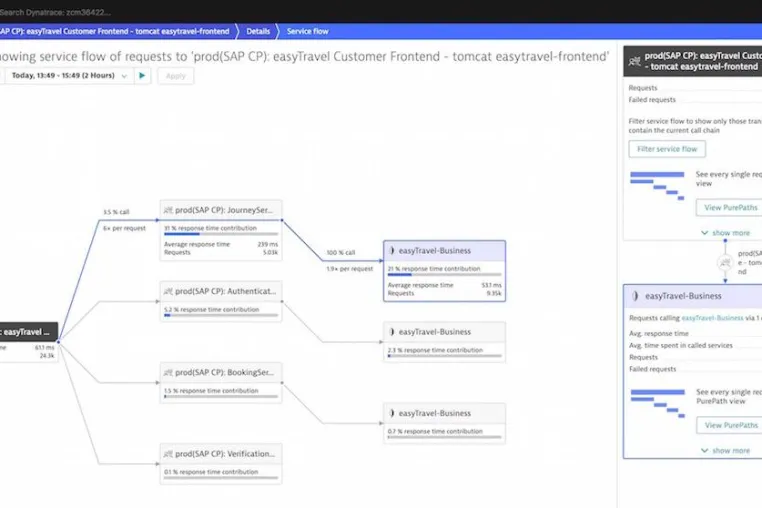Click 'Avg. response time' in sidebar
The image size is (762, 508).
(658, 333)
